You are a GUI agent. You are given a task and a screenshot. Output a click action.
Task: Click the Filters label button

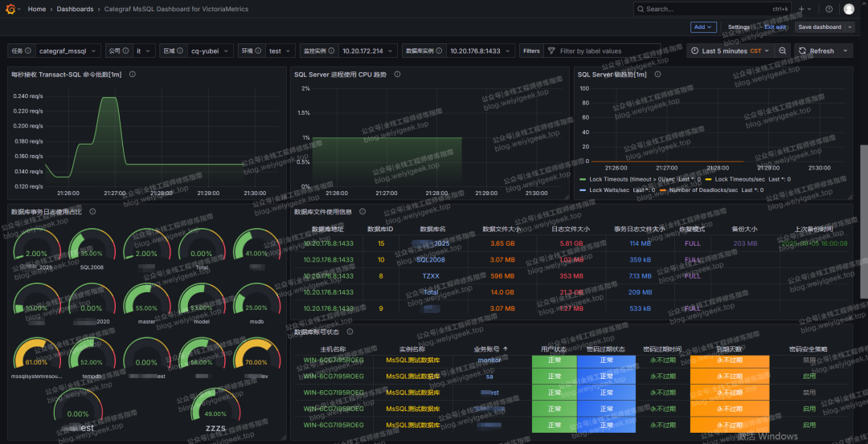coord(531,51)
